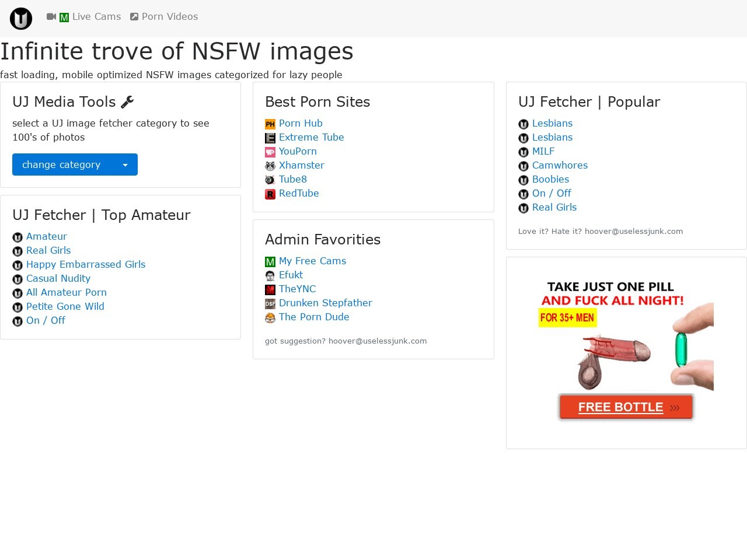Click the orange PH icon in Best Porn Sites
The width and height of the screenshot is (747, 560).
[x=270, y=124]
